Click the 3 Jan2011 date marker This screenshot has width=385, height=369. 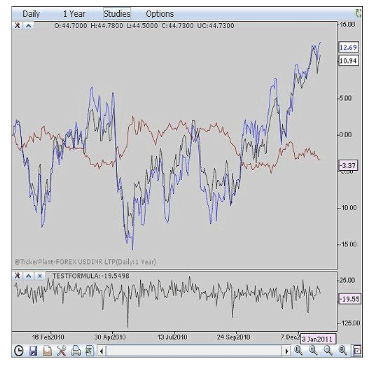[318, 339]
